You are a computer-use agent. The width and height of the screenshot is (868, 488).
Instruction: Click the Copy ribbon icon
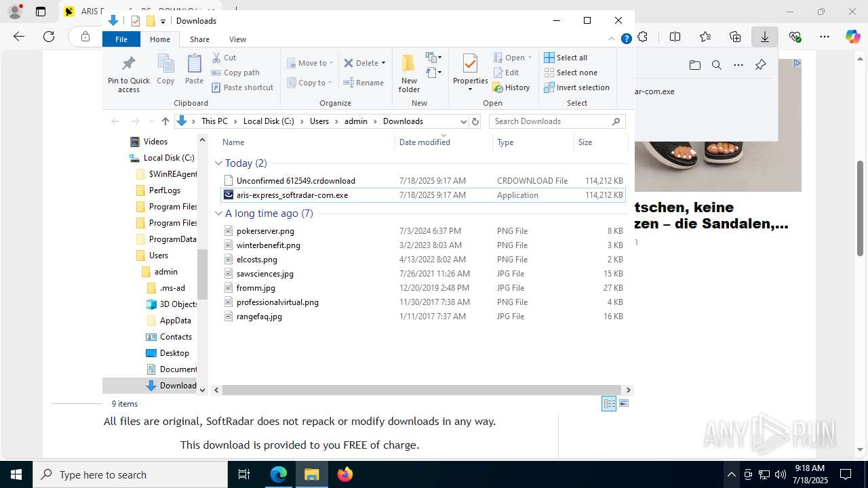[165, 69]
